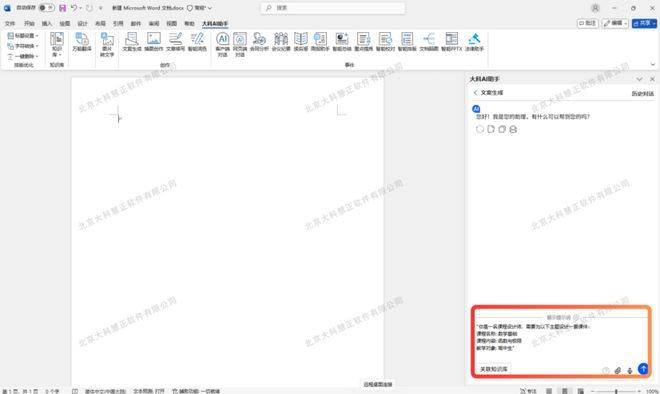Switch to the 开始 Home tab
This screenshot has height=394, width=660.
[29, 24]
